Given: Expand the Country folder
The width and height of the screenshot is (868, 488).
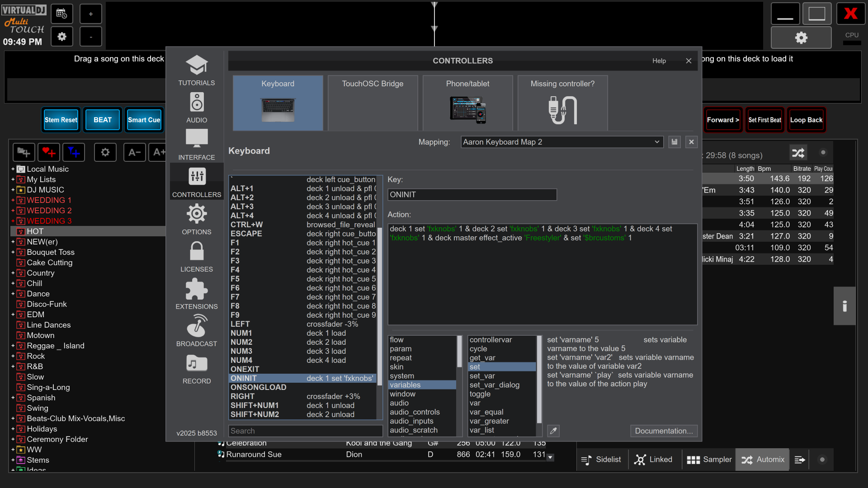Looking at the screenshot, I should coord(13,273).
